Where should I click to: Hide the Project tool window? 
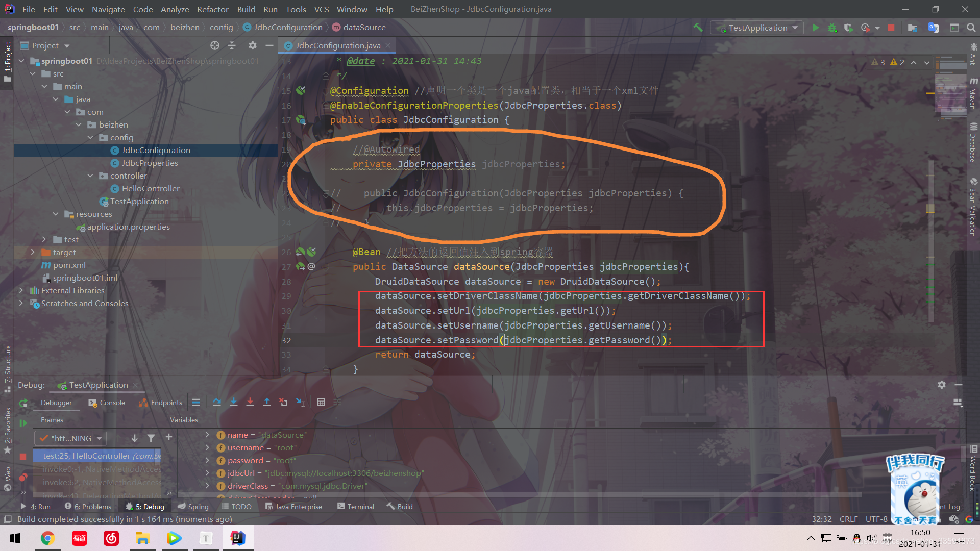coord(269,45)
